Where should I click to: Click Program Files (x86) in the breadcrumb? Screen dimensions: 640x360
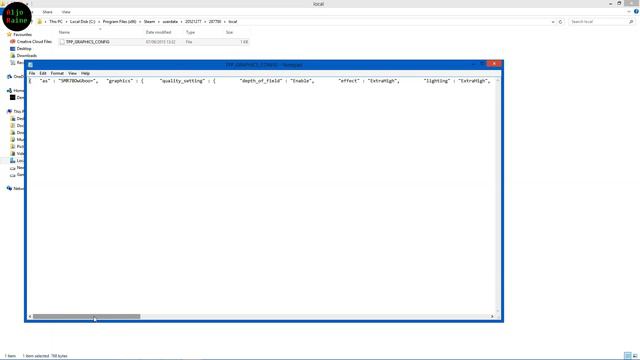[120, 21]
